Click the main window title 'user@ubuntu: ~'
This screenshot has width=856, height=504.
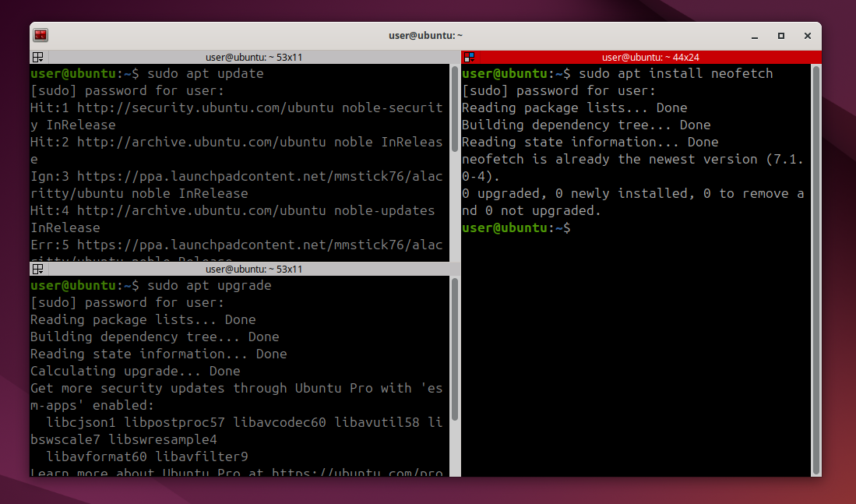pos(425,36)
